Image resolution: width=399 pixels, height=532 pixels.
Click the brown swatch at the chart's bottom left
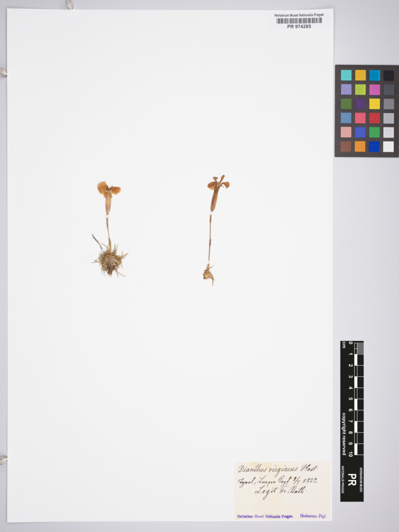[x=346, y=146]
